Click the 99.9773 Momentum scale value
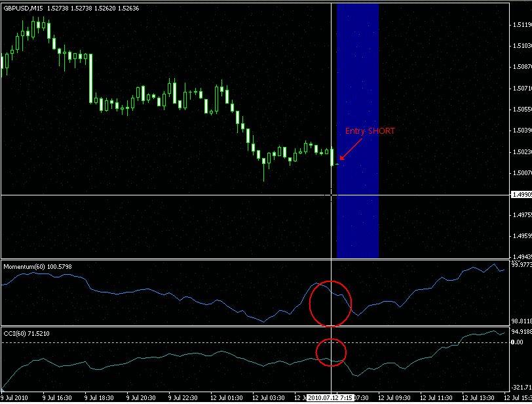This screenshot has height=404, width=532. (522, 264)
